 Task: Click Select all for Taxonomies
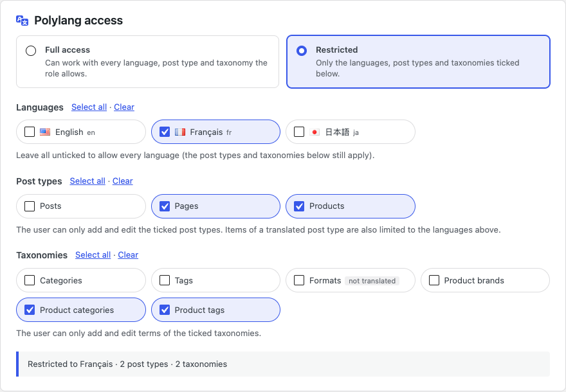(x=93, y=255)
